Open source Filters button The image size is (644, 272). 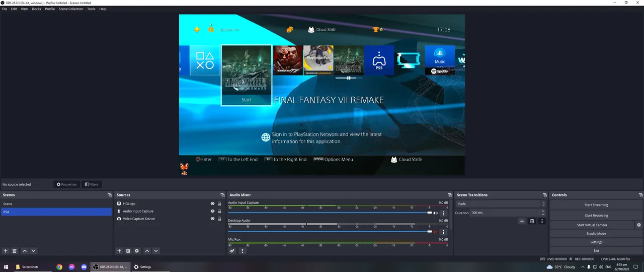(91, 184)
